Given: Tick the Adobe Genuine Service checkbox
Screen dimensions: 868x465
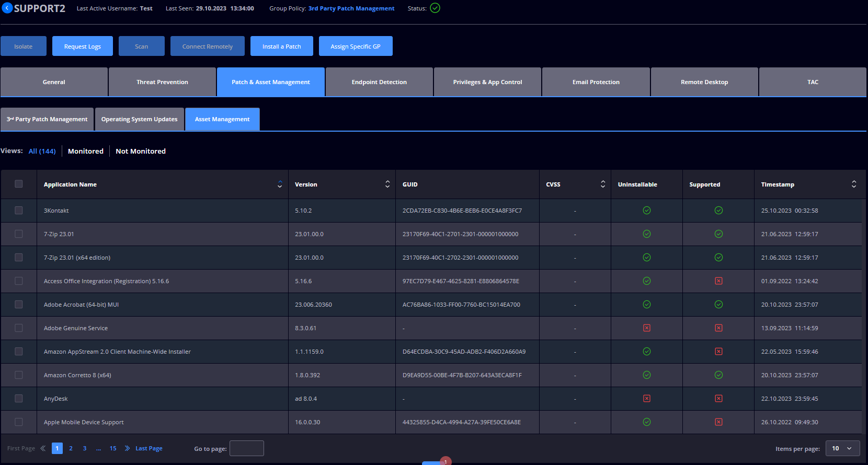Looking at the screenshot, I should pyautogui.click(x=19, y=328).
